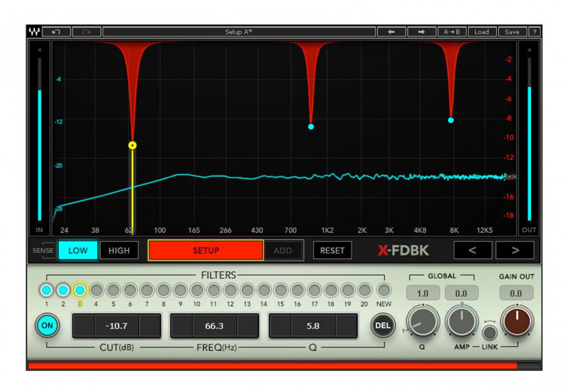Toggle the filter ON button
Viewport: 566px width, 392px height.
(x=47, y=325)
